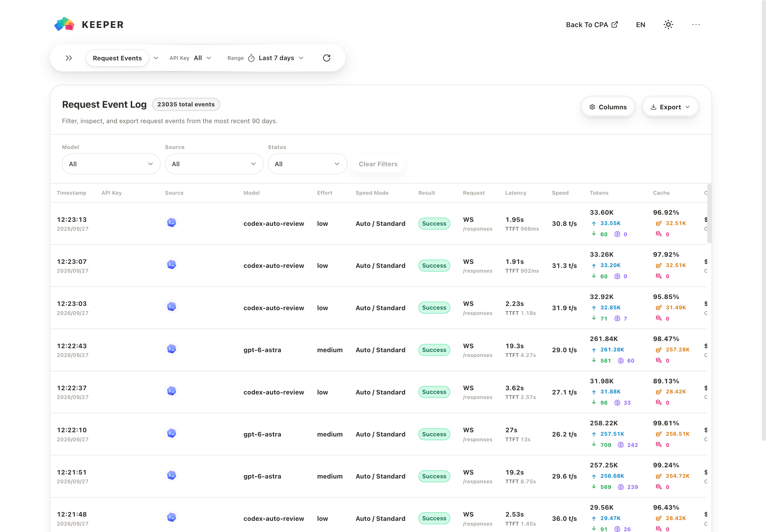Click the Model column header
766x532 pixels.
pyautogui.click(x=252, y=193)
